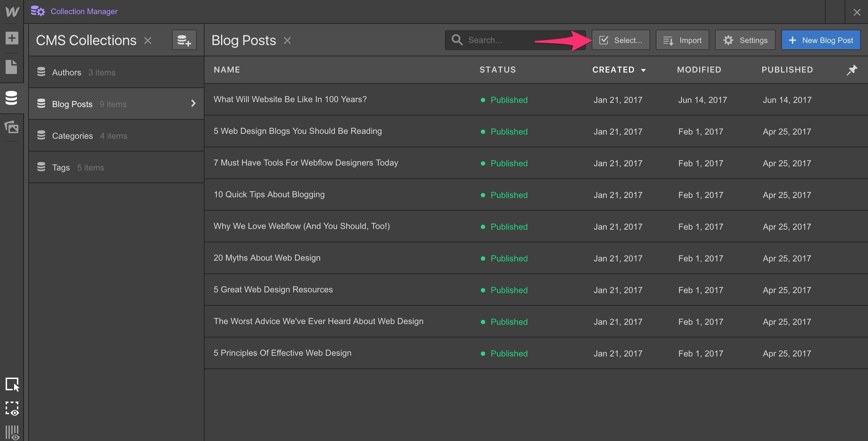Click the New Blog Post button
Image resolution: width=868 pixels, height=441 pixels.
pos(821,40)
